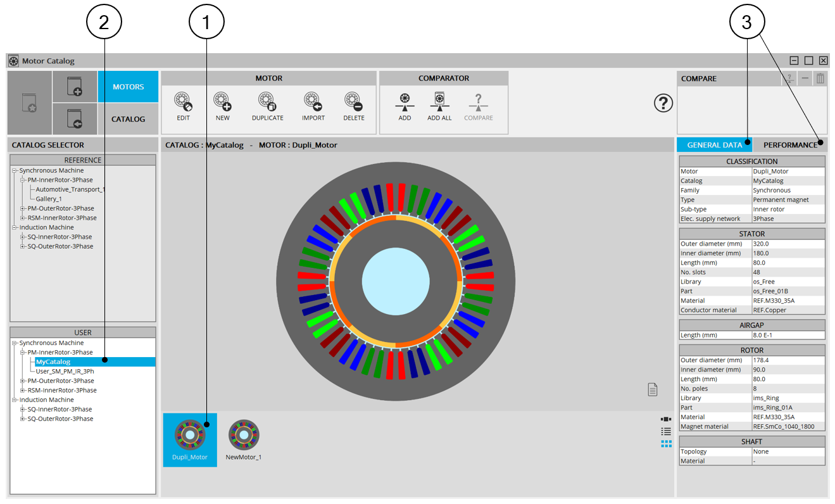Click the Duplicate motor icon
The height and width of the screenshot is (504, 835).
click(267, 103)
